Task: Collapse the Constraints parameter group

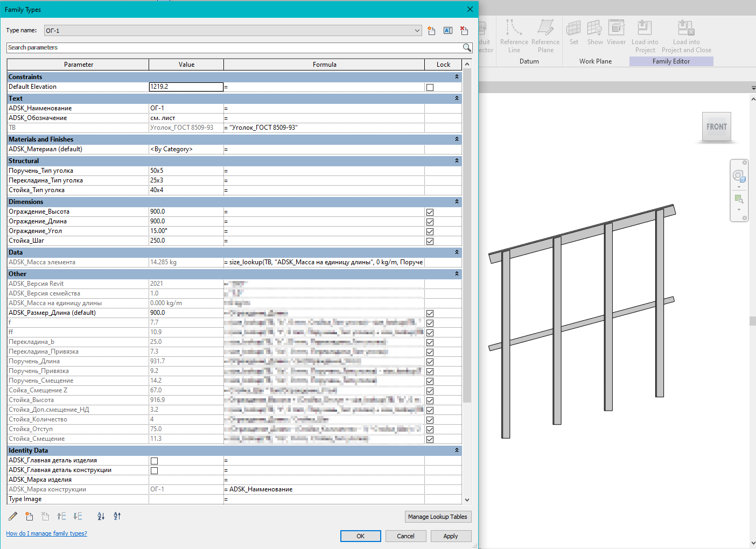Action: (457, 77)
